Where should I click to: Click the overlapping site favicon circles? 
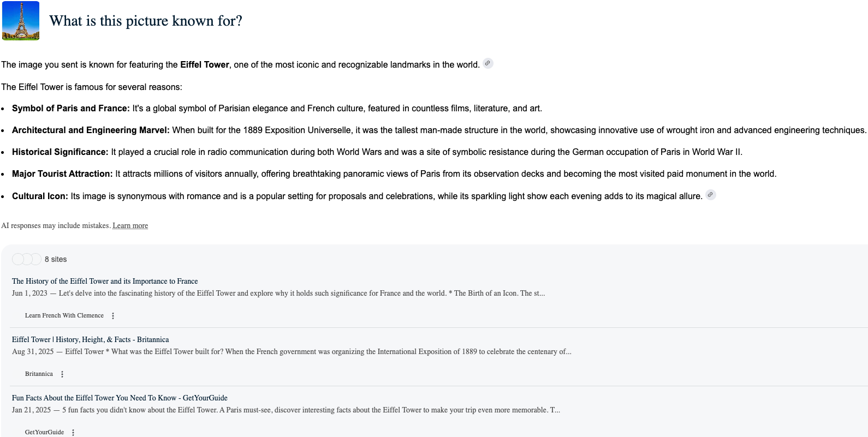(x=26, y=259)
